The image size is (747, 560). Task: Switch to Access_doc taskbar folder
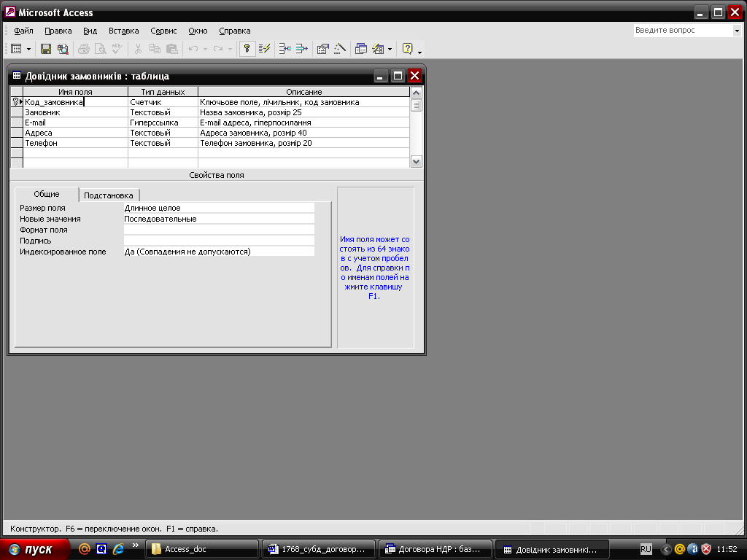point(201,549)
